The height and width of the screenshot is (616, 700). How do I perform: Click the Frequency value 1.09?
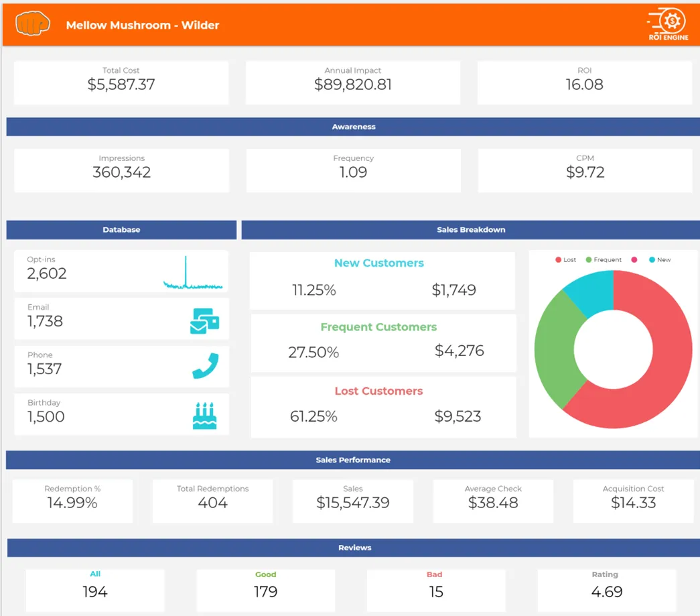click(x=353, y=172)
